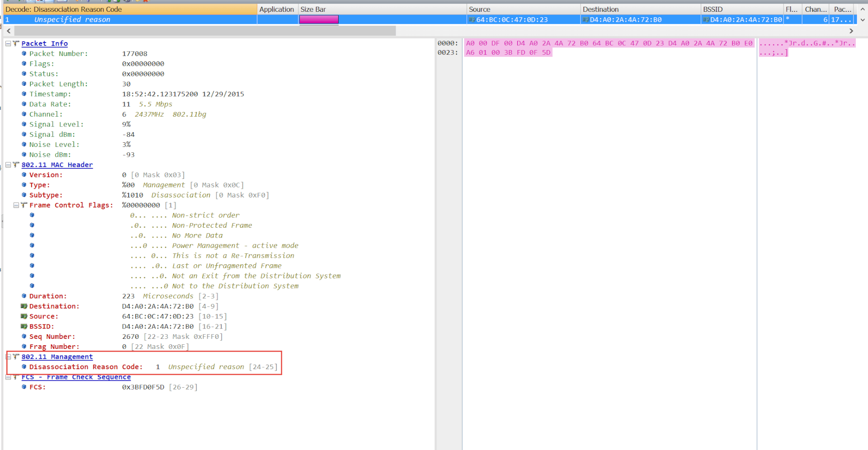Click the node icon before source address 64:BC:0C:47:0D:23 in packet list
The height and width of the screenshot is (450, 868).
click(x=472, y=19)
